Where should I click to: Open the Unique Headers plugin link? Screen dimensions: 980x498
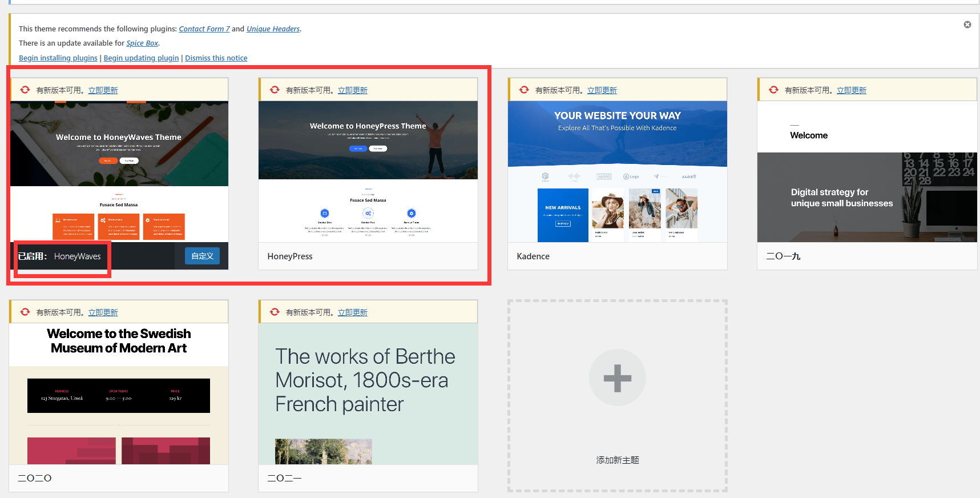coord(273,29)
